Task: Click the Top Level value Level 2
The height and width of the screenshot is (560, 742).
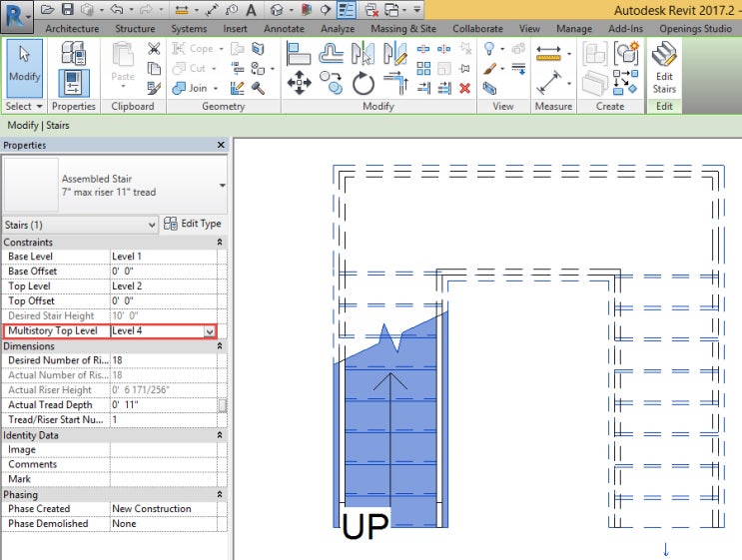Action: pos(163,286)
